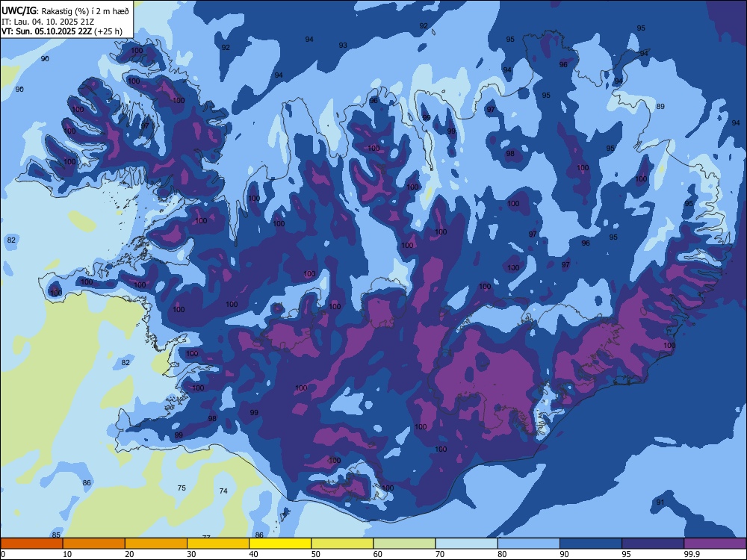Click the 95–99.9 indigo legend swatch

click(653, 544)
